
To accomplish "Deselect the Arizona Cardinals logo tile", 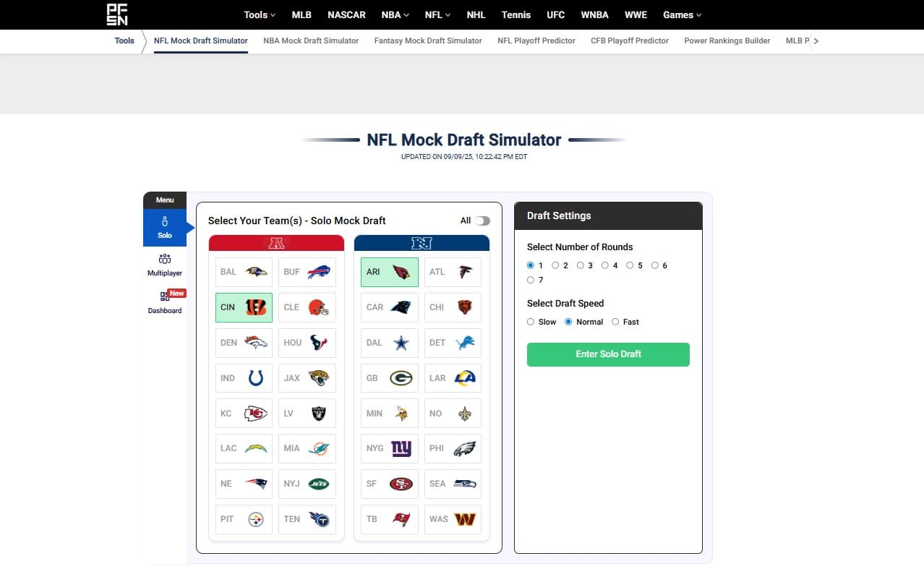I will coord(389,272).
